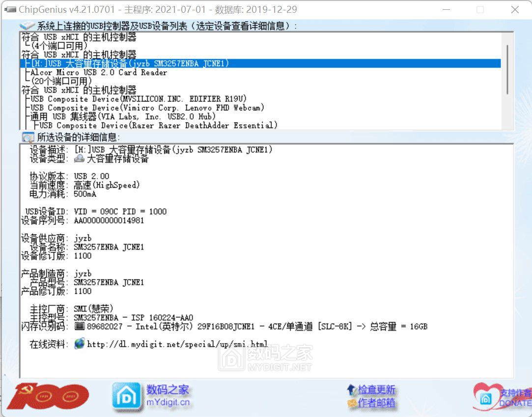Select Vimicro Lenovo FHD Webcam device
The height and width of the screenshot is (417, 532).
[x=147, y=108]
